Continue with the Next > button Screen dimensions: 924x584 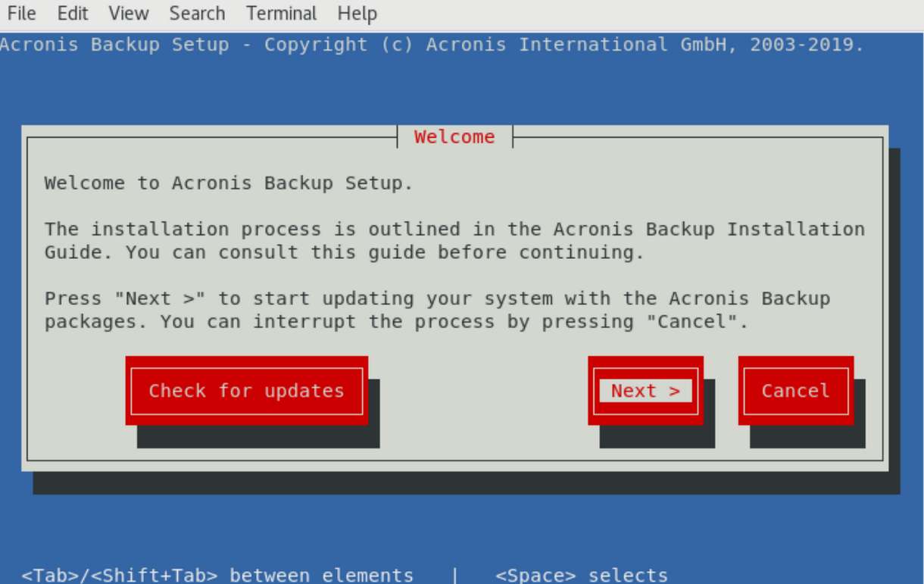coord(645,391)
